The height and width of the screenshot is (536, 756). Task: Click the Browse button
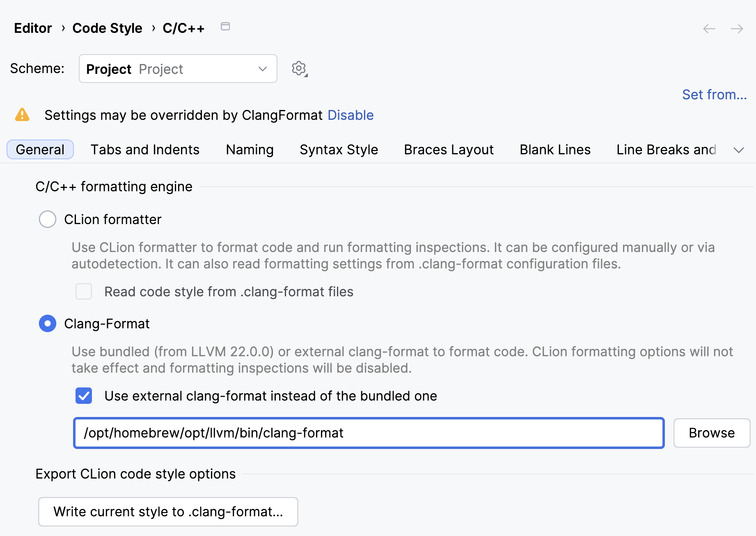[x=712, y=433]
